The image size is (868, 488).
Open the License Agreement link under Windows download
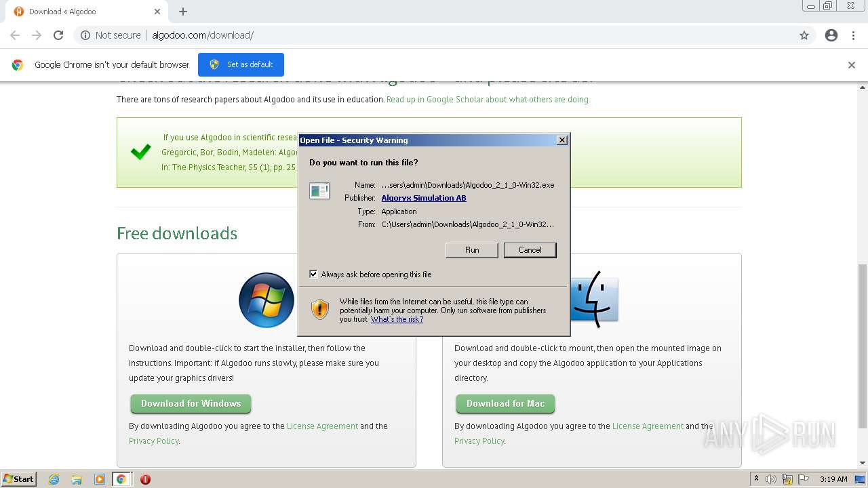(322, 426)
